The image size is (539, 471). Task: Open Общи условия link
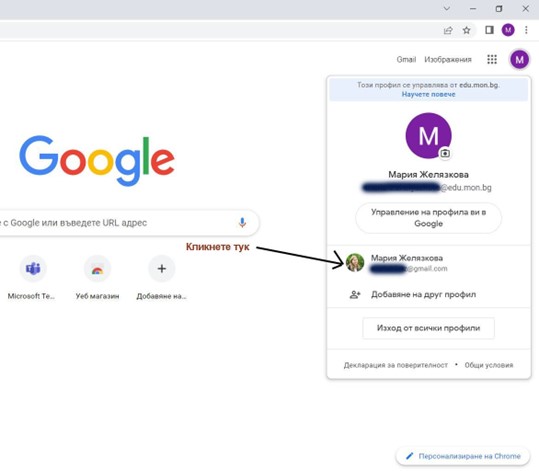(x=489, y=365)
